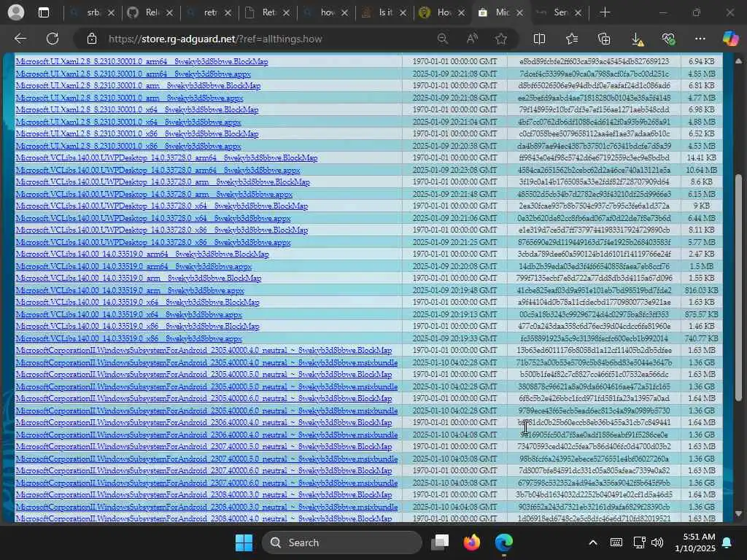Show hidden tray icons chevron

pos(592,542)
